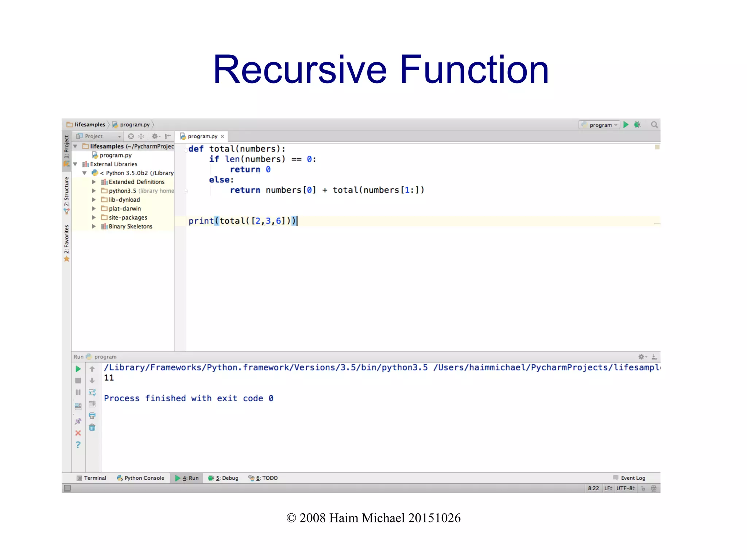747x560 pixels.
Task: Click the red X close icon in Run panel
Action: (x=78, y=433)
